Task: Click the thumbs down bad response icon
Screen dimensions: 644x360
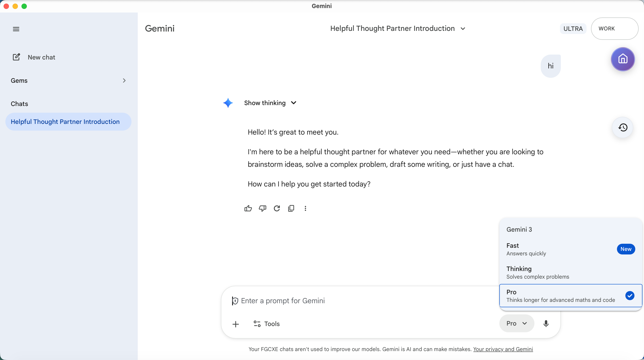Action: click(x=262, y=208)
